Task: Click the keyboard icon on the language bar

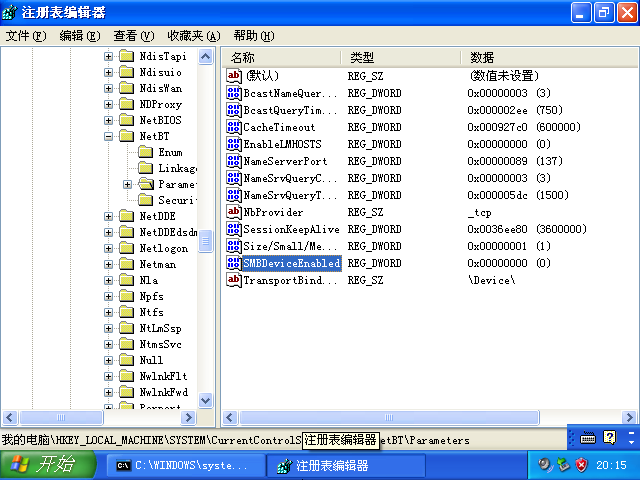Action: (x=588, y=438)
